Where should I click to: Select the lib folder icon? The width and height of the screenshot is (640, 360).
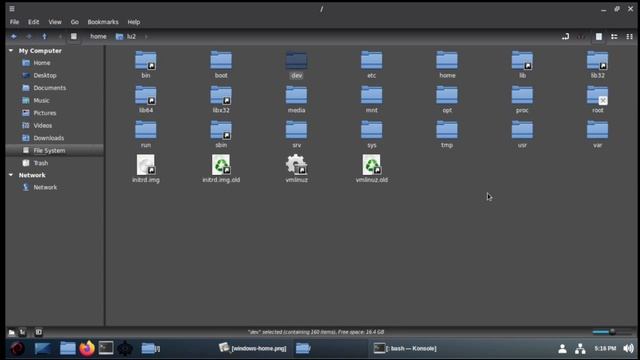(522, 60)
